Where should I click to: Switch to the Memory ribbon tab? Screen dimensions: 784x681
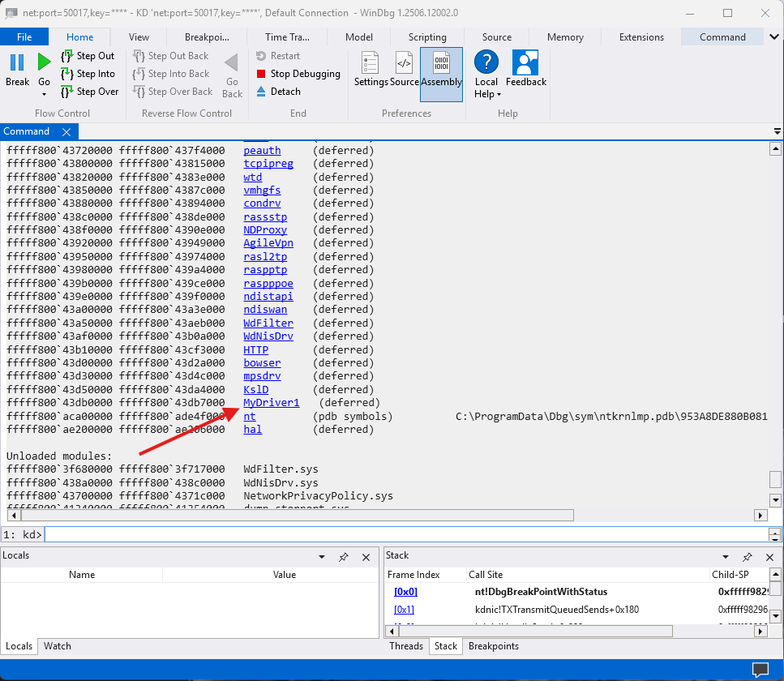[565, 37]
